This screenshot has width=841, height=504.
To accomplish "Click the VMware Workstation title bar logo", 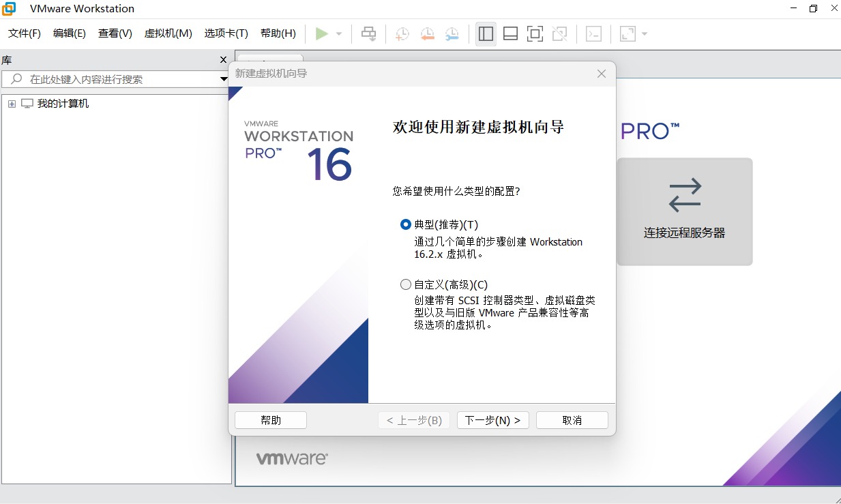I will point(9,9).
